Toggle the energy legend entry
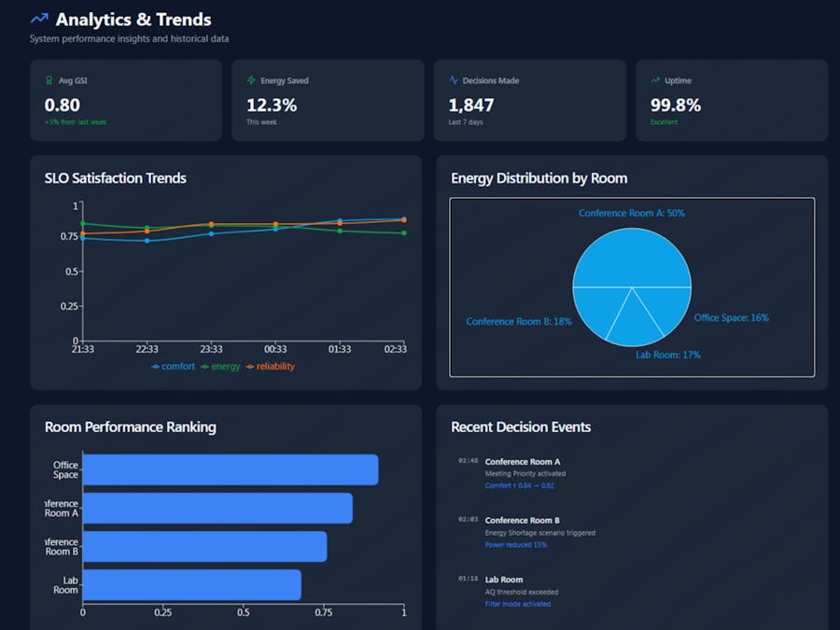Viewport: 840px width, 630px height. [x=220, y=367]
